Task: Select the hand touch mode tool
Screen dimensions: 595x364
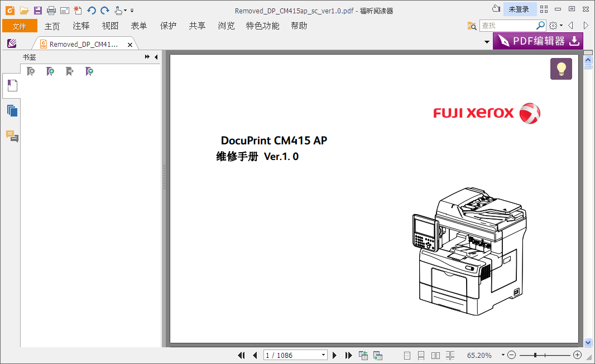Action: coord(118,11)
